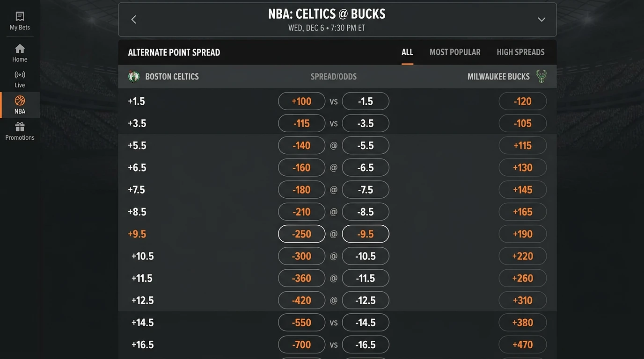Click the -6.5 spread pill
644x359 pixels.
point(366,167)
